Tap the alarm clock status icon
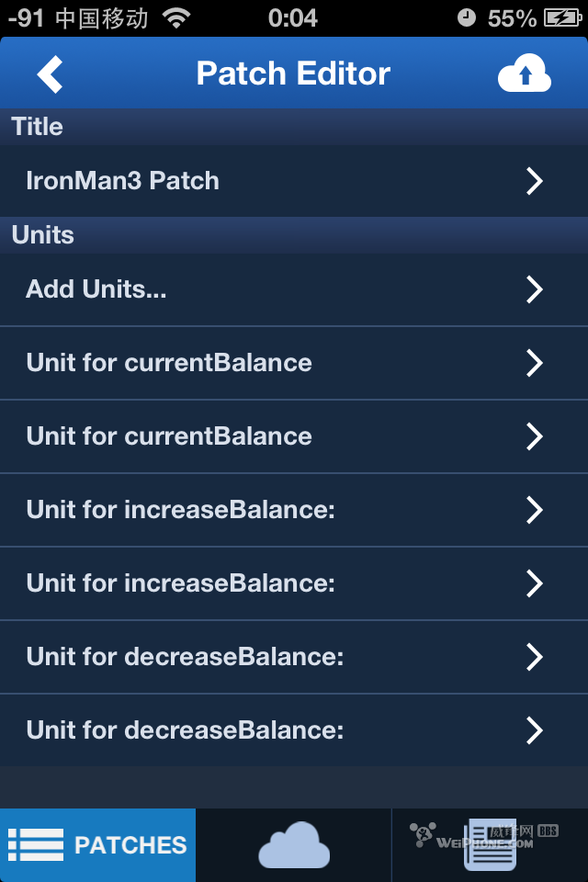The height and width of the screenshot is (882, 588). coord(467,17)
